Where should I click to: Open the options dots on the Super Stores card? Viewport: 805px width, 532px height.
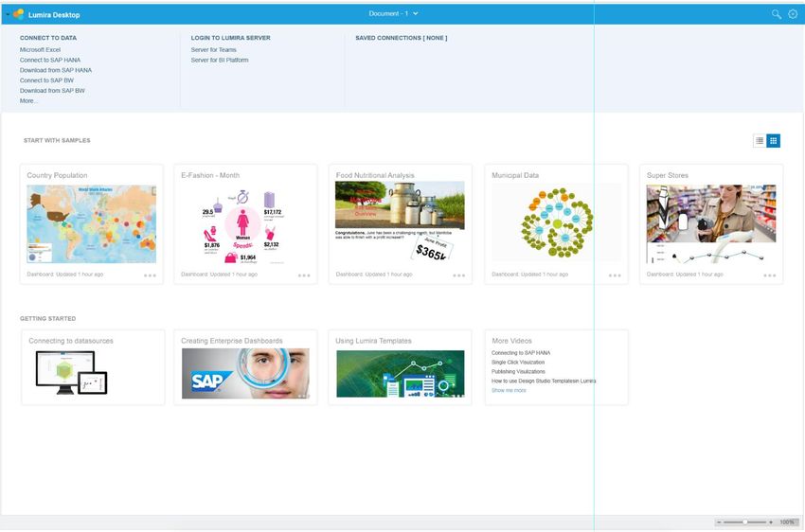pos(770,275)
